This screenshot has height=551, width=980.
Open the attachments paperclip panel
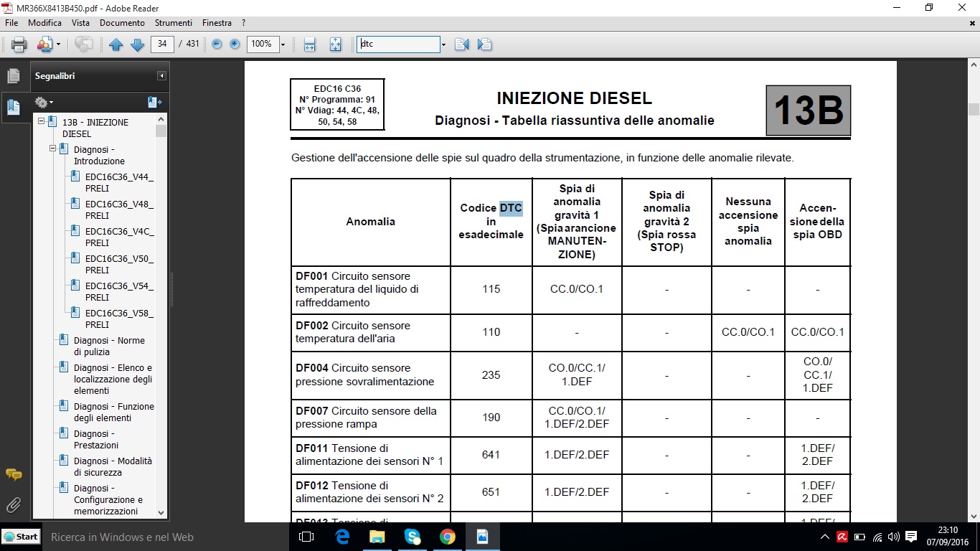13,505
